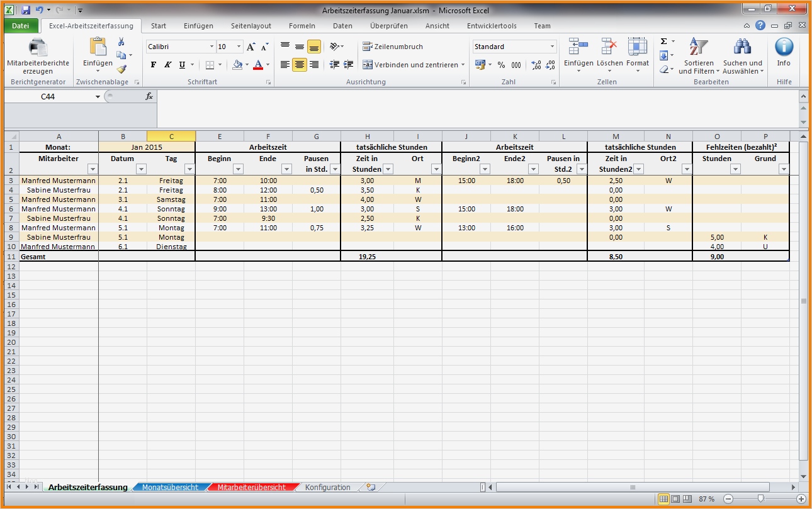Screen dimensions: 812x509
Task: Toggle italic formatting
Action: click(167, 65)
